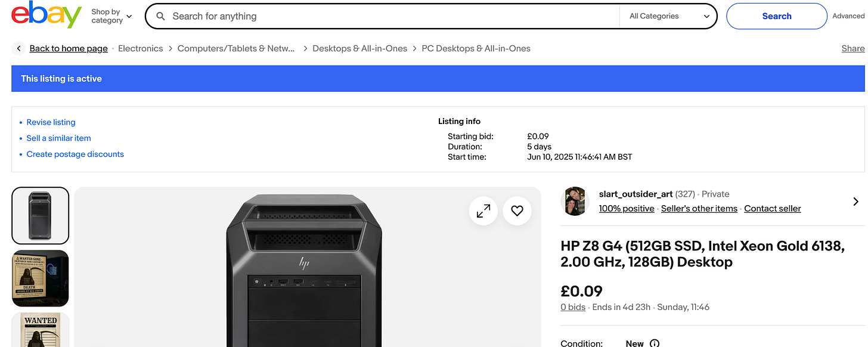Click the condition info icon
This screenshot has height=347, width=868.
(x=655, y=343)
